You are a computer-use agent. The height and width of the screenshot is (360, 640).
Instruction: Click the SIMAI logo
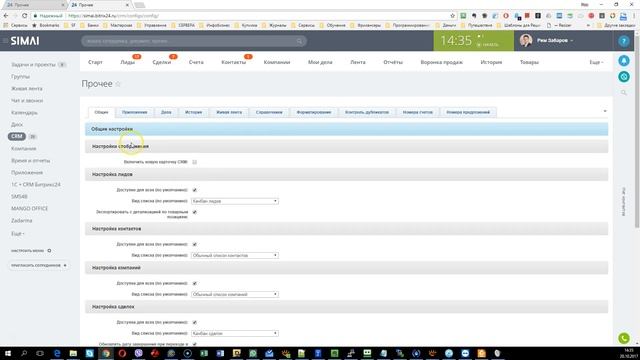(25, 41)
